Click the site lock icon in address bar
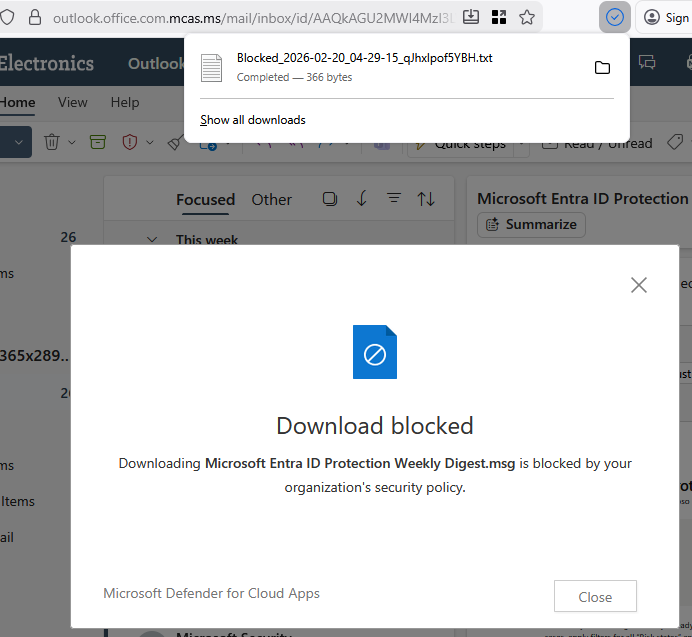The image size is (692, 637). [x=35, y=17]
